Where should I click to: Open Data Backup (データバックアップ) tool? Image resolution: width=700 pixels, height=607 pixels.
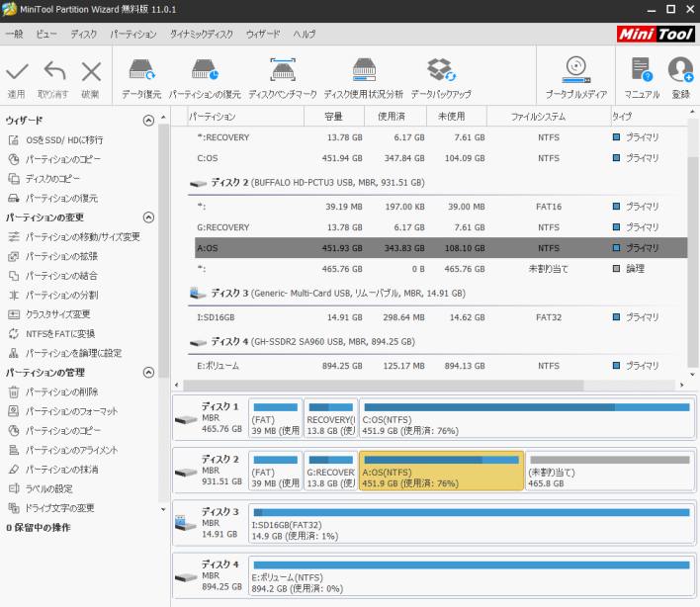click(441, 78)
